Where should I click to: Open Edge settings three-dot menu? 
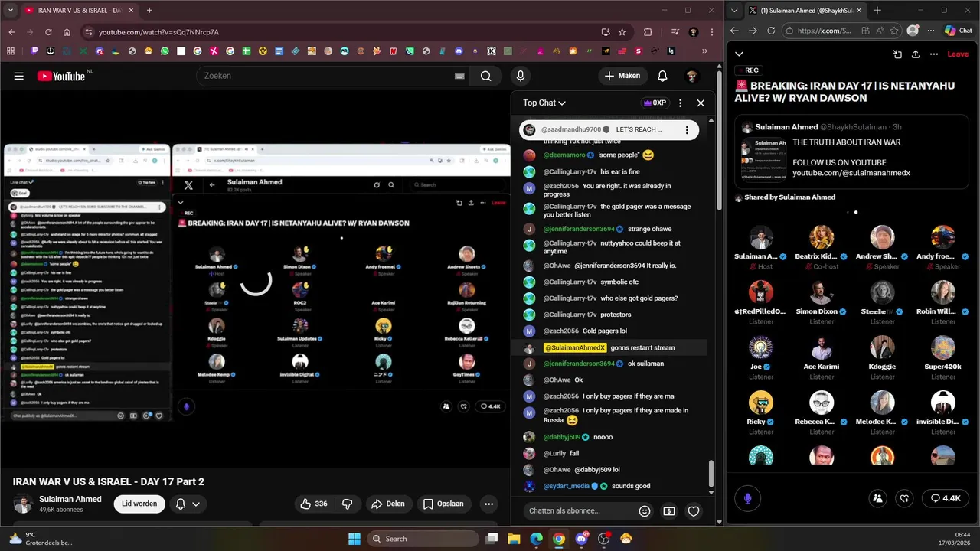pos(932,31)
